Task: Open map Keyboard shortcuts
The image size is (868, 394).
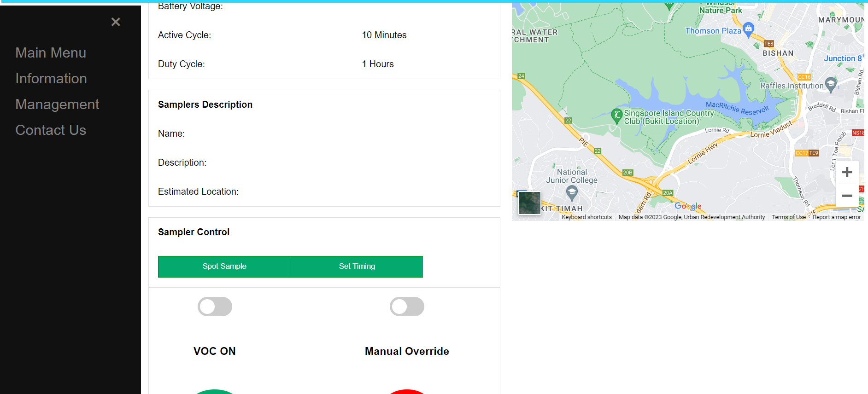Action: [586, 217]
